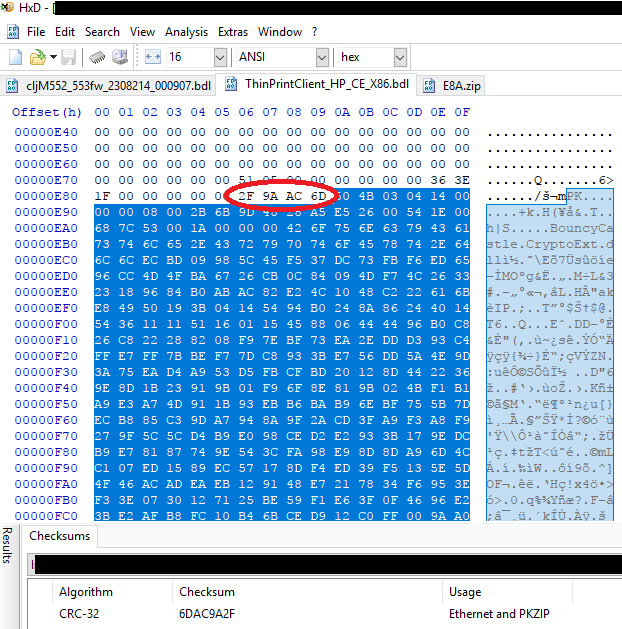622x629 pixels.
Task: Click the vertical Results side panel label
Action: 7,544
